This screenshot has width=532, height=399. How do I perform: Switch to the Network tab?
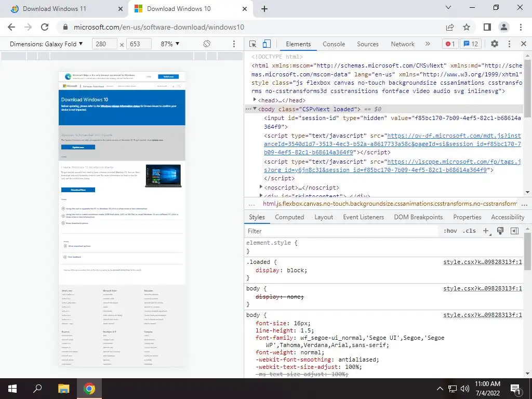click(403, 44)
